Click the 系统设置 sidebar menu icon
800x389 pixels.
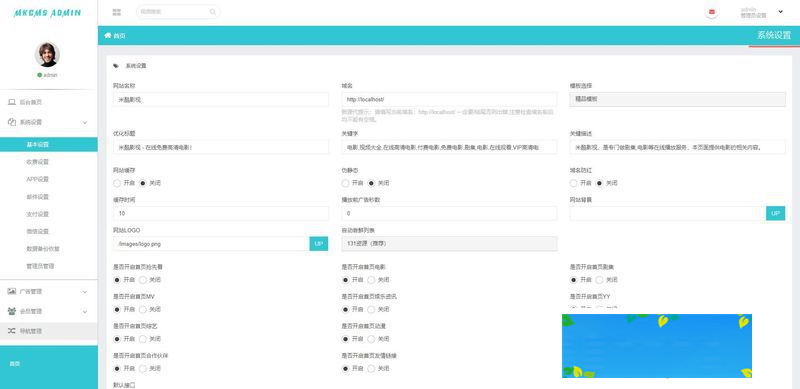(12, 122)
